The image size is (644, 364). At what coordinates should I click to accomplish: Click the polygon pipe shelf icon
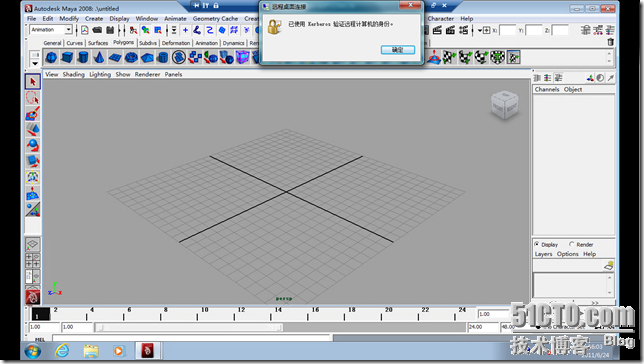pos(163,58)
